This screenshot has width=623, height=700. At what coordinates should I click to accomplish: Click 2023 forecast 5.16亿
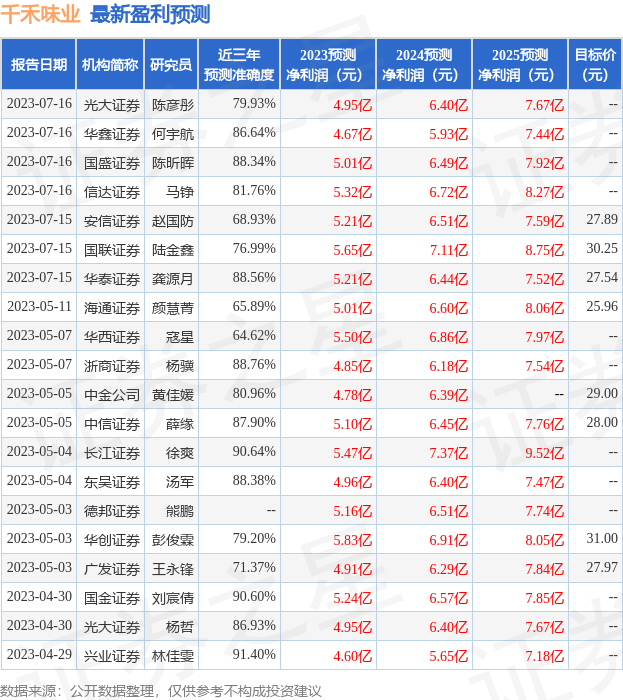click(x=353, y=511)
